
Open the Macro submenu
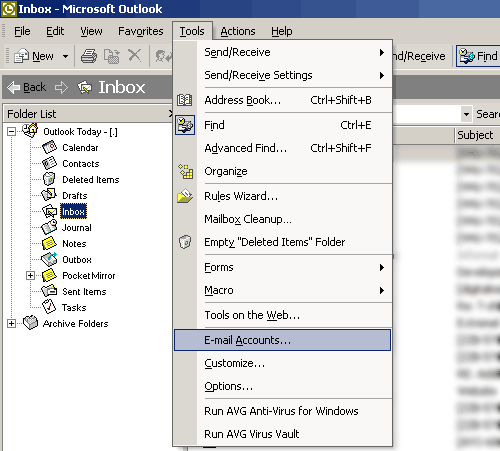click(x=282, y=290)
